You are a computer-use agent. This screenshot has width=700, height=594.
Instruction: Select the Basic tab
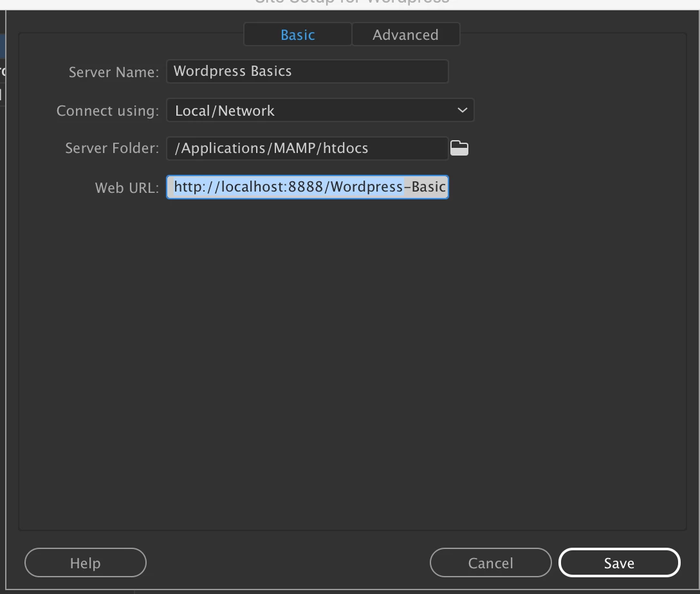tap(298, 35)
